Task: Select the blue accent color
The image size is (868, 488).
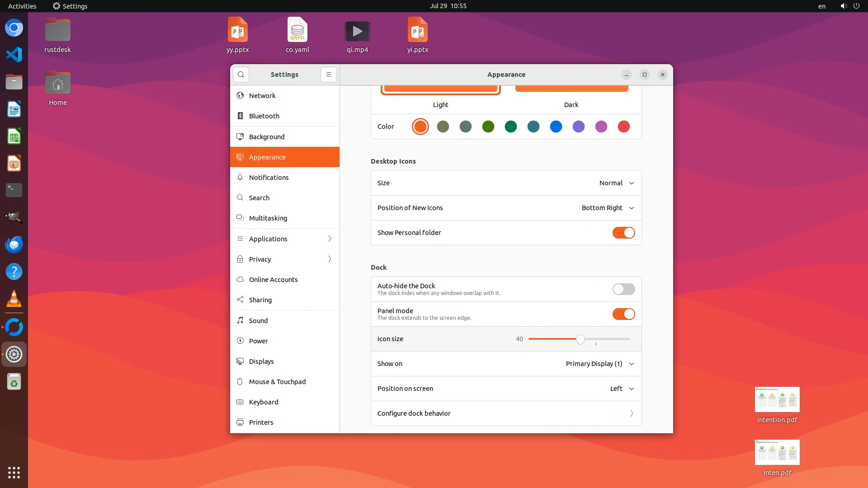Action: [x=556, y=127]
